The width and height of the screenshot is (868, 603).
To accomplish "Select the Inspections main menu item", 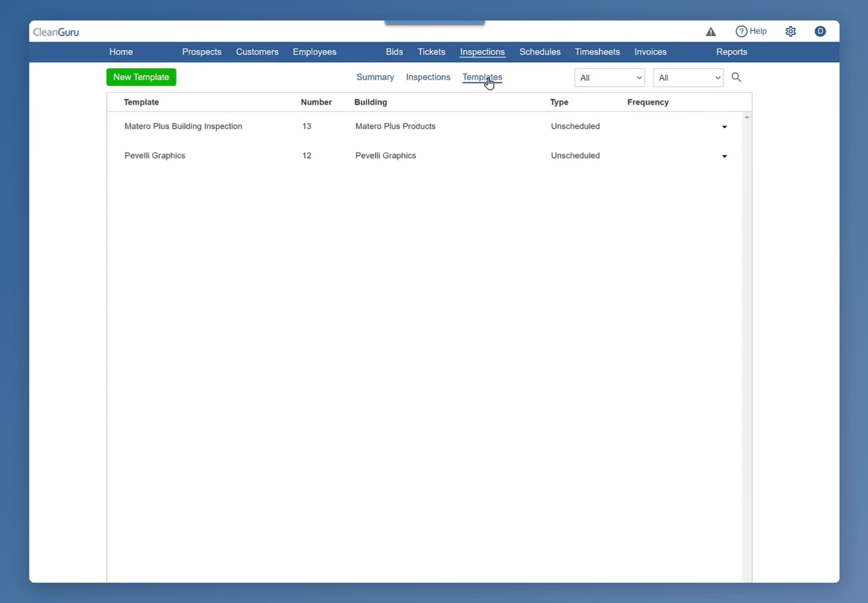I will (482, 52).
